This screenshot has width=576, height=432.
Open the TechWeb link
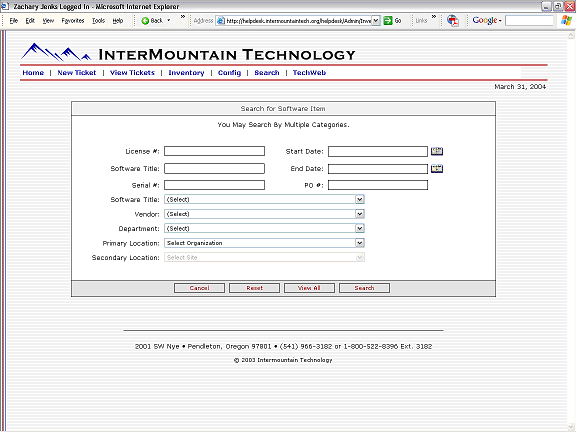click(309, 73)
